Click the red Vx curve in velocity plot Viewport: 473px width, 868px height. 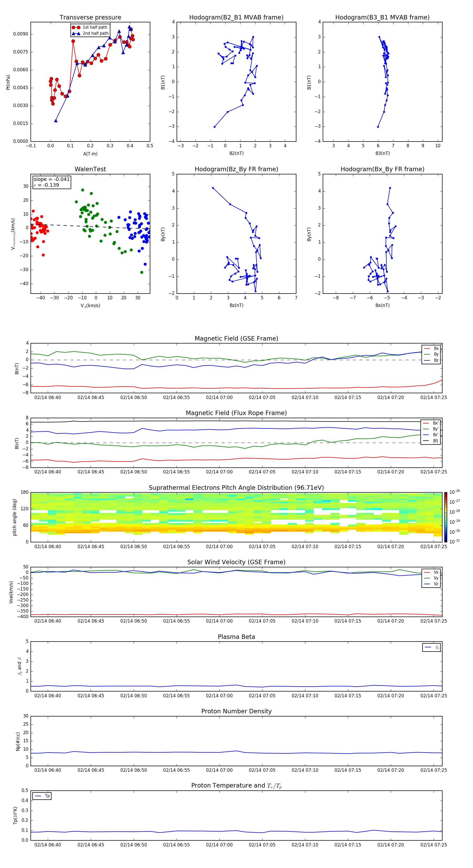click(x=236, y=614)
